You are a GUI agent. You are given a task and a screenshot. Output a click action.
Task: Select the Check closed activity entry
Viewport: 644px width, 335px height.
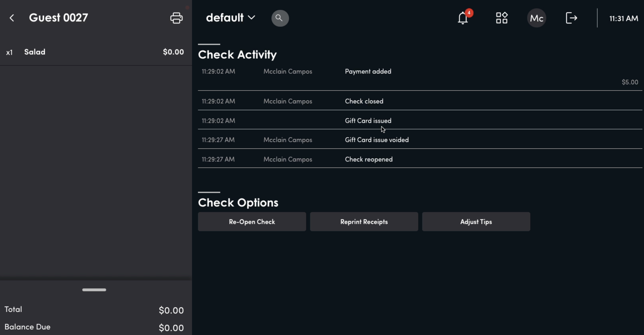coord(420,101)
